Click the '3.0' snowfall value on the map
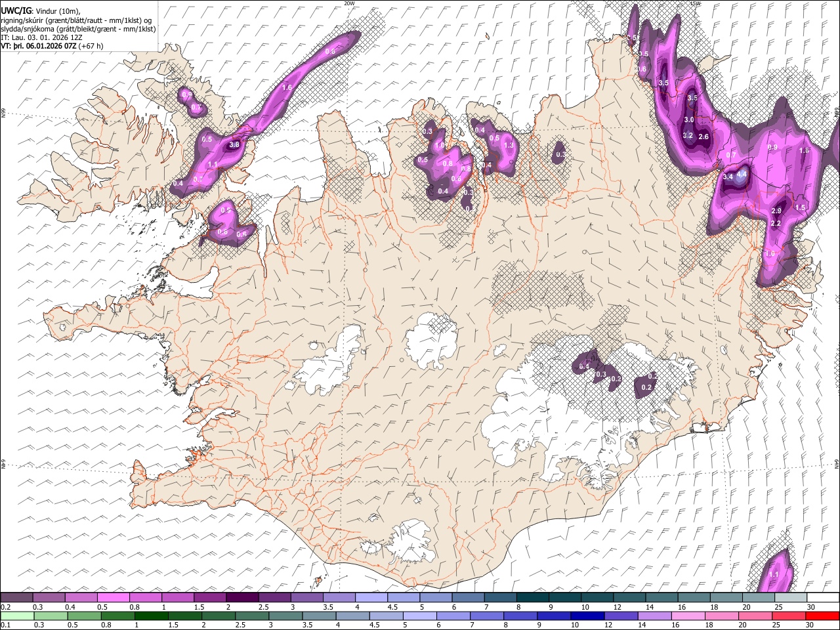 coord(689,120)
